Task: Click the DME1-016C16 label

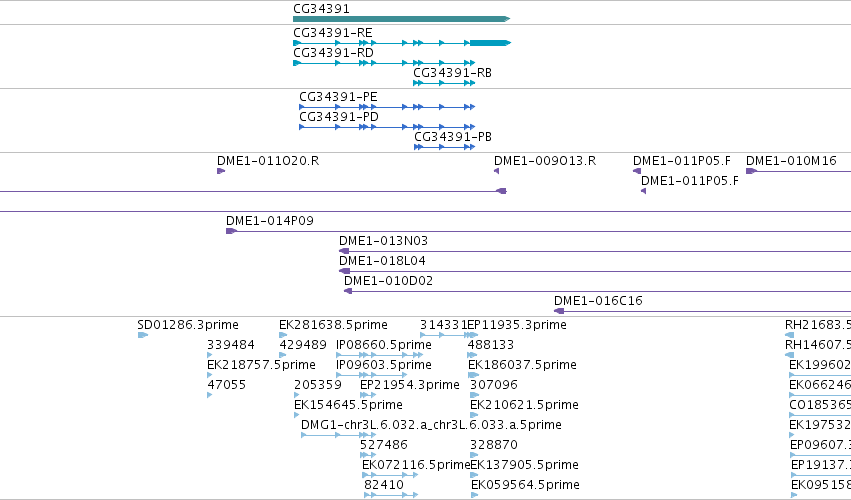Action: (x=598, y=301)
